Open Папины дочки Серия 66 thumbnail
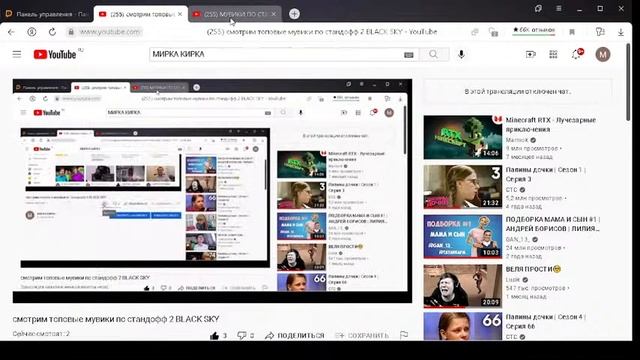Image resolution: width=640 pixels, height=360 pixels. (x=462, y=326)
